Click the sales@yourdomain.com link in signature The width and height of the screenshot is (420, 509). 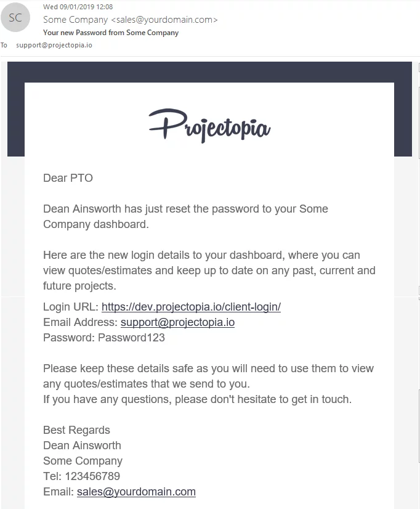tap(136, 492)
